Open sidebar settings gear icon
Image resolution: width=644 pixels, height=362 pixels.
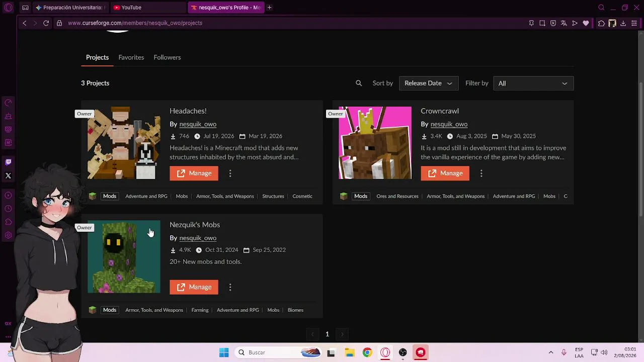coord(8,235)
